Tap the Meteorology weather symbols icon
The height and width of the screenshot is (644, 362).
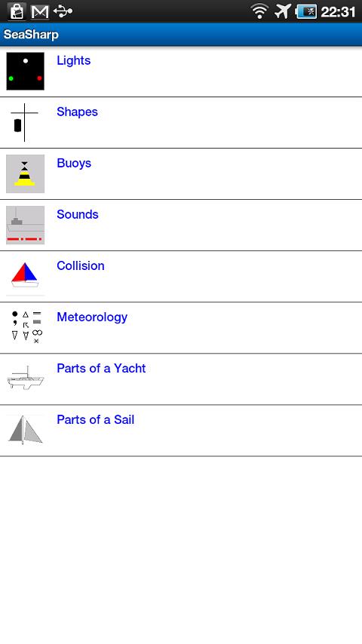[x=25, y=328]
